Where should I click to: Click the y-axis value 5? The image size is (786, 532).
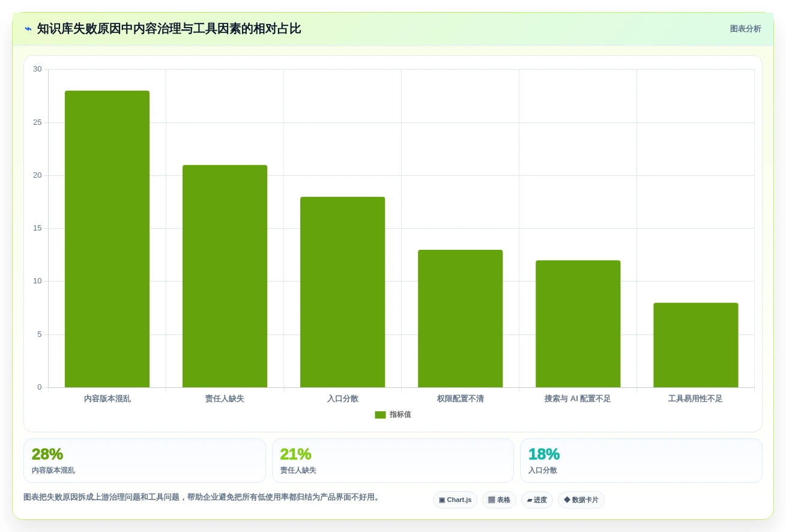coord(40,334)
